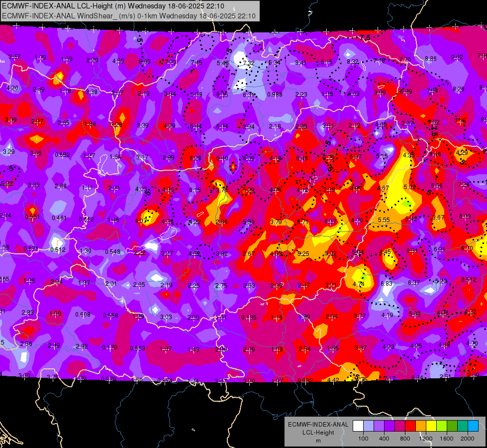Click the legend scale value 1200
The width and height of the screenshot is (487, 448).
coord(426,439)
